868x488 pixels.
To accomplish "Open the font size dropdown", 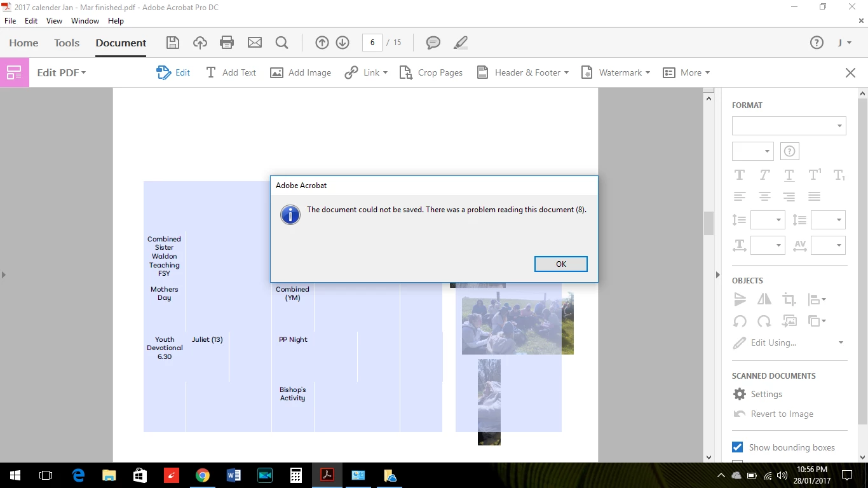I will (752, 151).
